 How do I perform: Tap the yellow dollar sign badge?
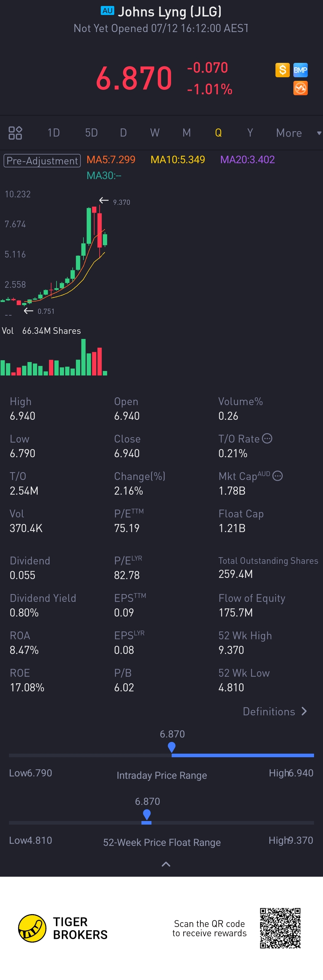coord(282,70)
